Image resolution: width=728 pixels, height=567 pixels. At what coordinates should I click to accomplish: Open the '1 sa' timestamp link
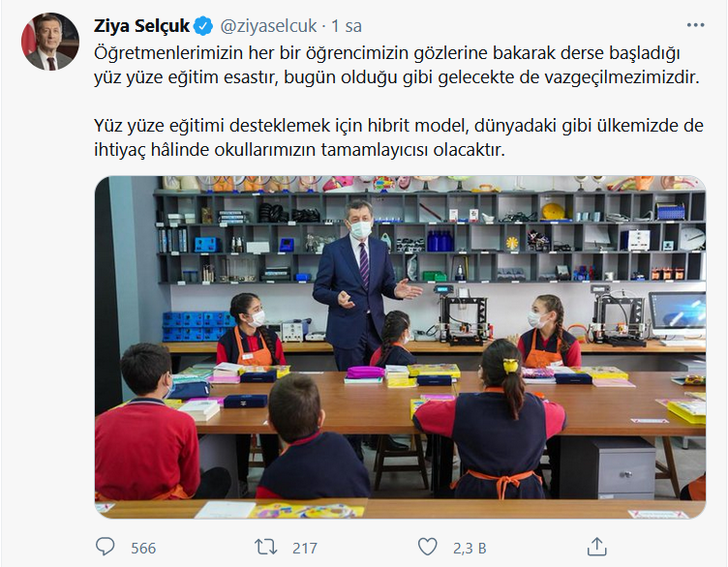pos(347,26)
